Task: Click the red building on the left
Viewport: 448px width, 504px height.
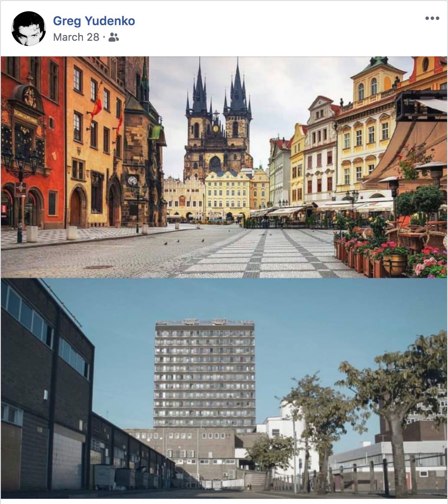Action: click(32, 141)
